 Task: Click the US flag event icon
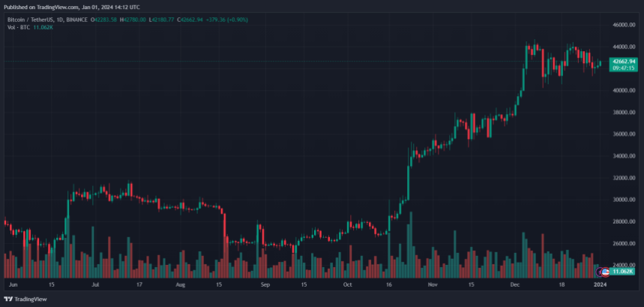pyautogui.click(x=607, y=272)
